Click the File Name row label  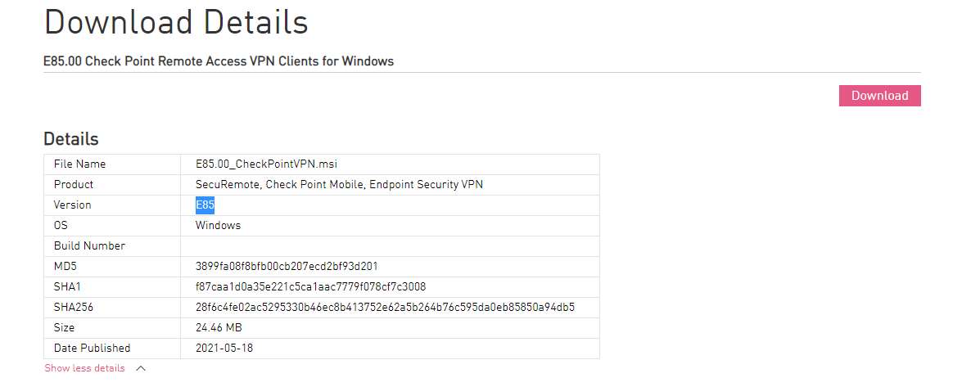click(80, 164)
